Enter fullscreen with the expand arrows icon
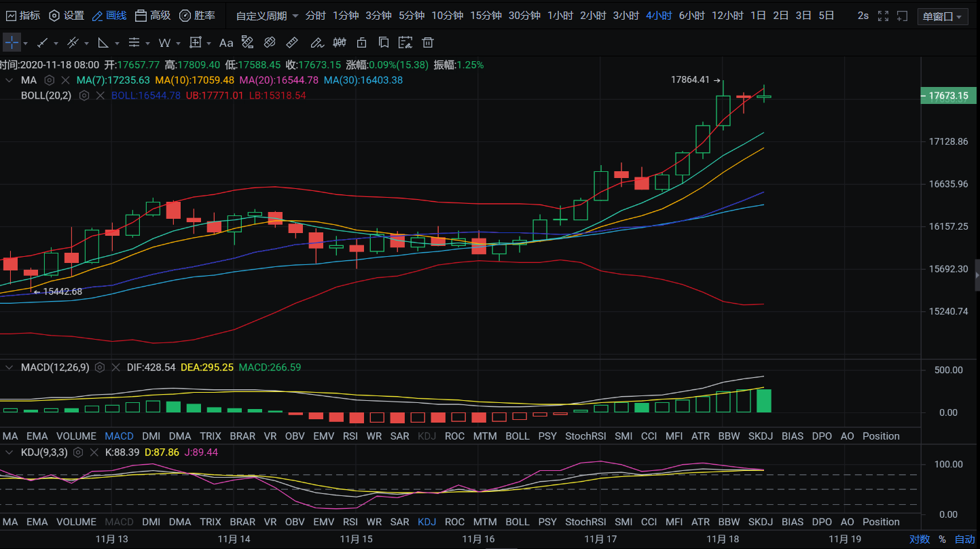Viewport: 980px width, 549px height. (883, 16)
